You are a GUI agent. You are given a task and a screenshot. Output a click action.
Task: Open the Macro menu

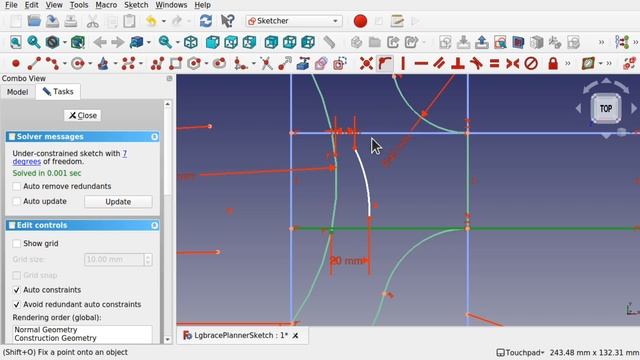click(x=106, y=5)
